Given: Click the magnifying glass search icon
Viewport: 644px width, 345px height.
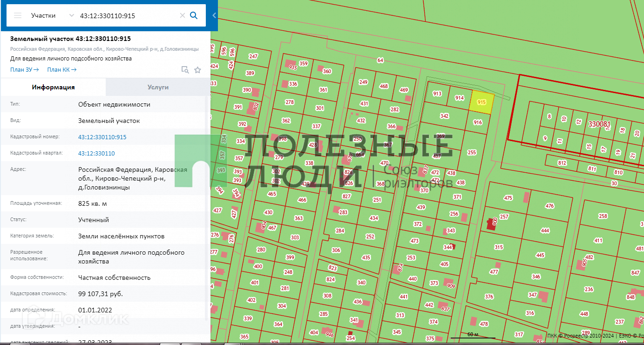Looking at the screenshot, I should [194, 15].
